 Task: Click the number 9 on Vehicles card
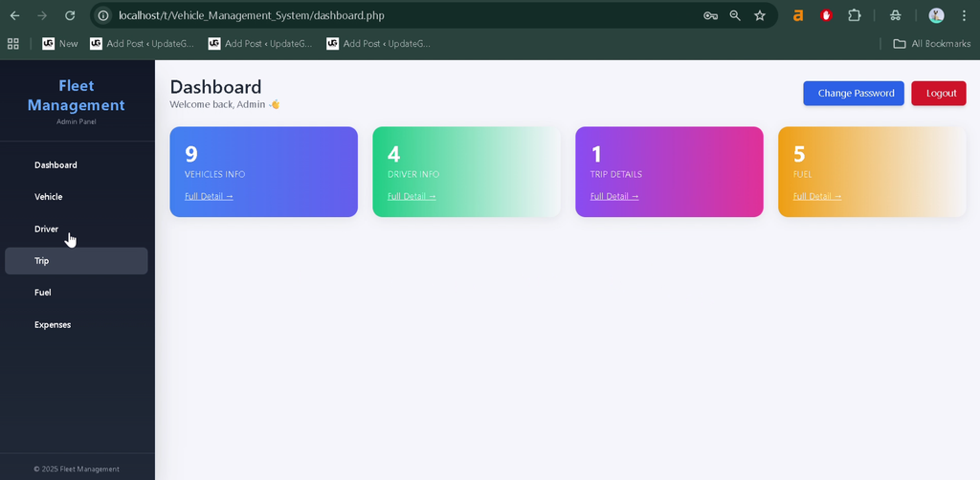[x=191, y=154]
